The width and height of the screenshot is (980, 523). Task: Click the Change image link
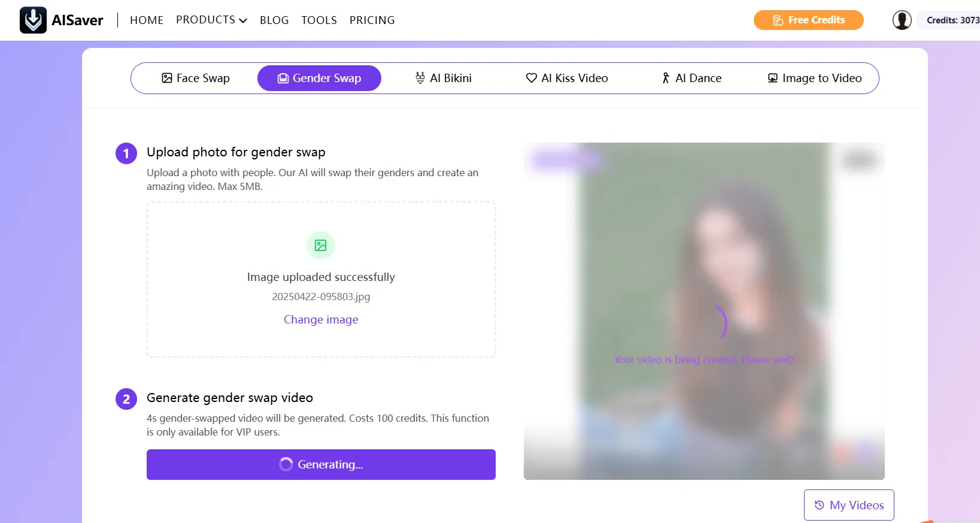[321, 319]
